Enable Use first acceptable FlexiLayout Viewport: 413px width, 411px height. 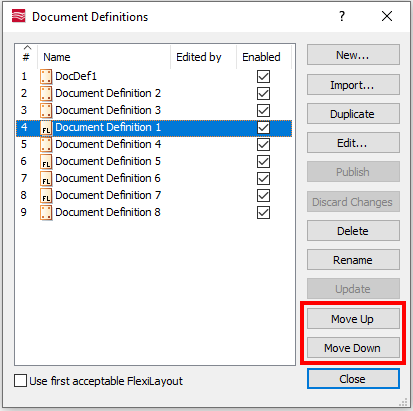[20, 381]
